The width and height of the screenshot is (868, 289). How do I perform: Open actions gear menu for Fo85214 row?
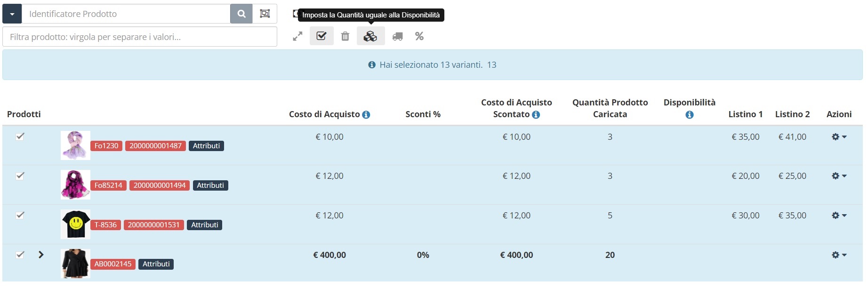click(839, 176)
